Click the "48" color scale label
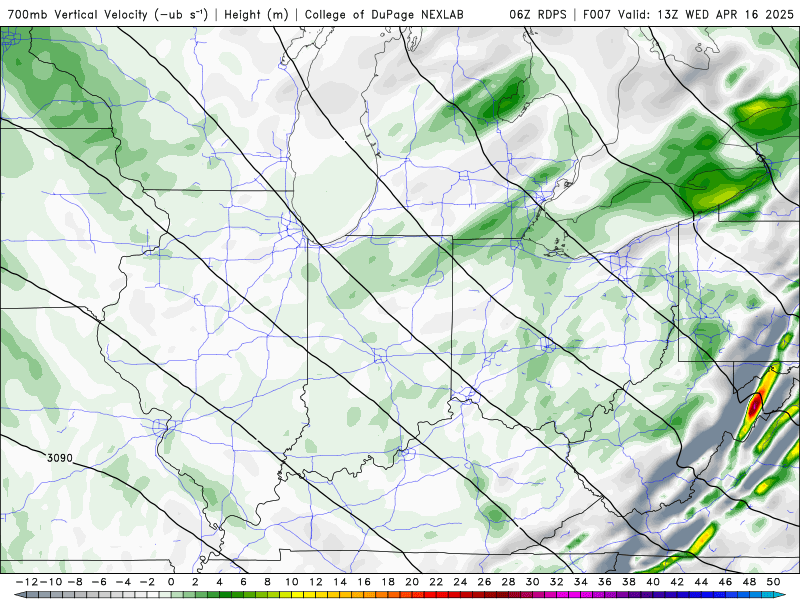The width and height of the screenshot is (800, 600). click(749, 582)
